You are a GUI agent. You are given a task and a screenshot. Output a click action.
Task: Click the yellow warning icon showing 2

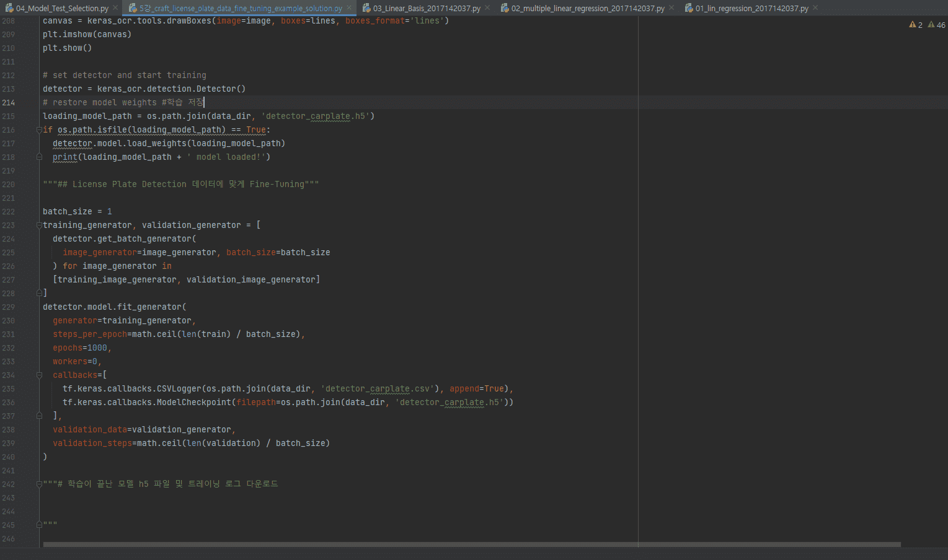point(912,25)
